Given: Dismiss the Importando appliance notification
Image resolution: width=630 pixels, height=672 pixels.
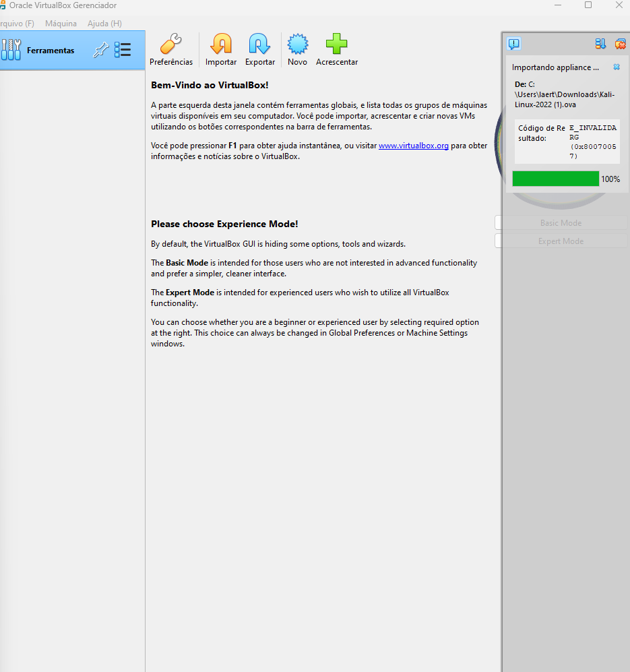Looking at the screenshot, I should click(x=617, y=67).
